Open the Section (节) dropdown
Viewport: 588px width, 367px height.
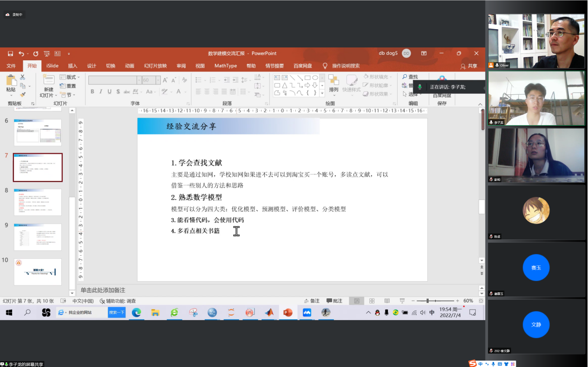67,95
